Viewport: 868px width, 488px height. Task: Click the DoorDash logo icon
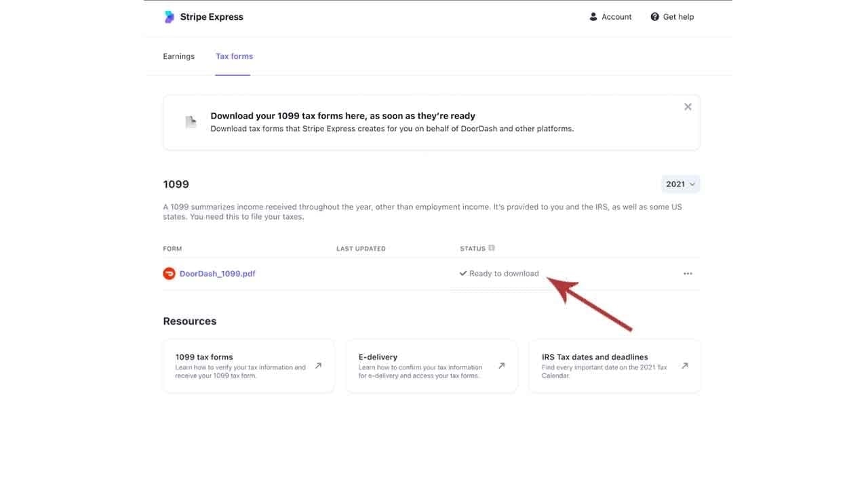click(x=169, y=274)
